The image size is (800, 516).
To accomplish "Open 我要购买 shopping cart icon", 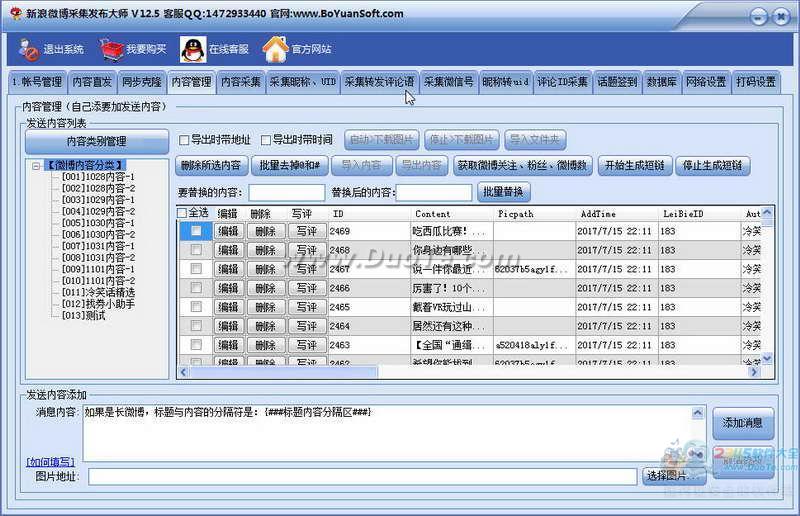I will tap(112, 50).
